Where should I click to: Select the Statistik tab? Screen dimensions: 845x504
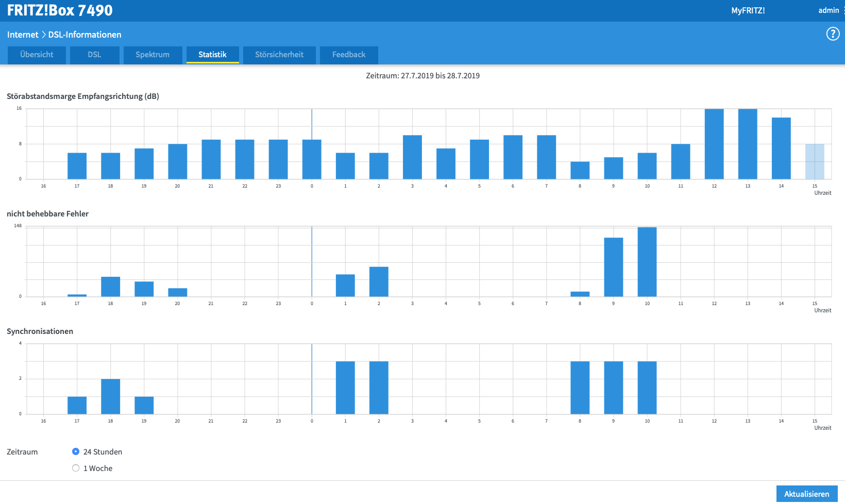pyautogui.click(x=212, y=55)
